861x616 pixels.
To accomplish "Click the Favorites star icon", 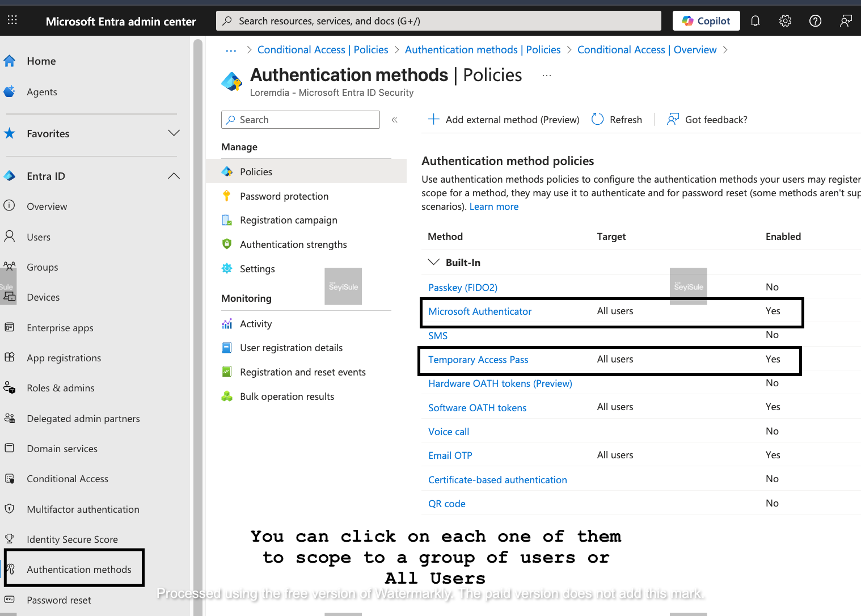I will pyautogui.click(x=10, y=133).
